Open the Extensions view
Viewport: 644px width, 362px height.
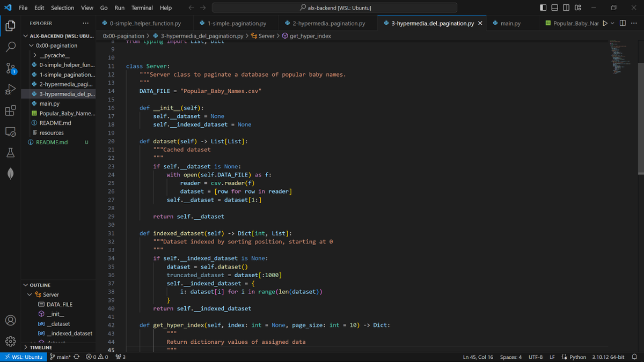[10, 110]
